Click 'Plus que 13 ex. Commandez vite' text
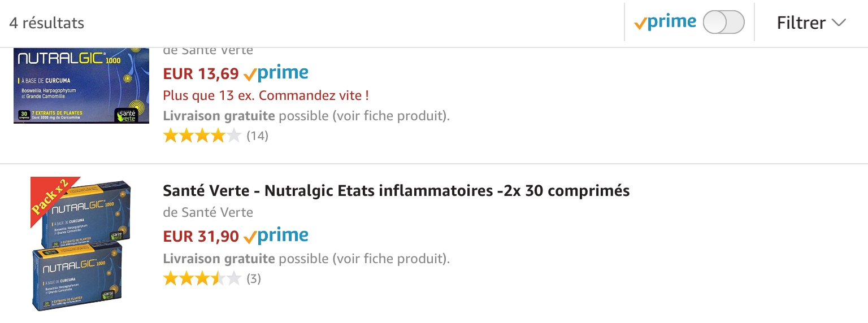The width and height of the screenshot is (868, 323). 266,95
